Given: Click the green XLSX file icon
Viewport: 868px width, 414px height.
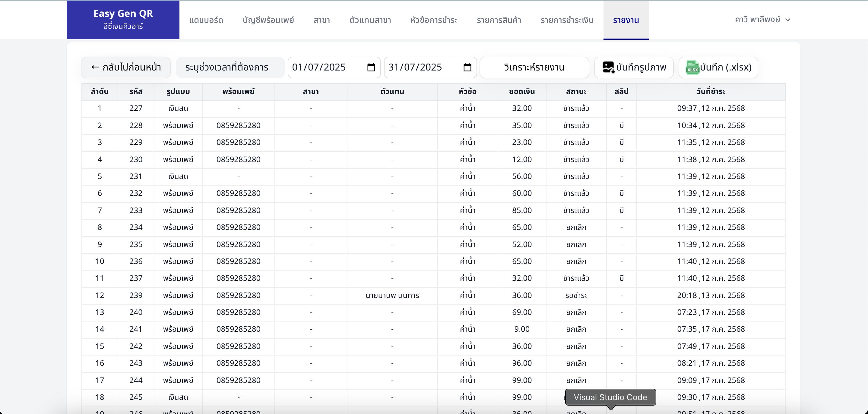Looking at the screenshot, I should 692,68.
